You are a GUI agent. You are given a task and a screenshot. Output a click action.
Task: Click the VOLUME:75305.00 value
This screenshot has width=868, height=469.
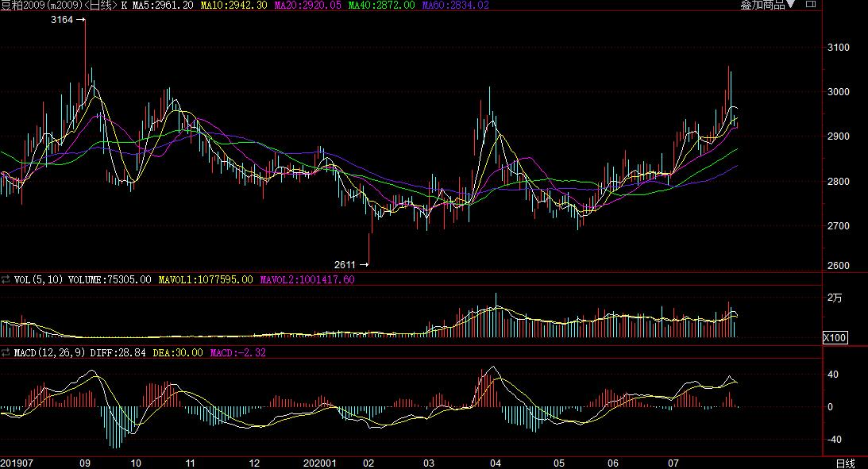[x=110, y=279]
